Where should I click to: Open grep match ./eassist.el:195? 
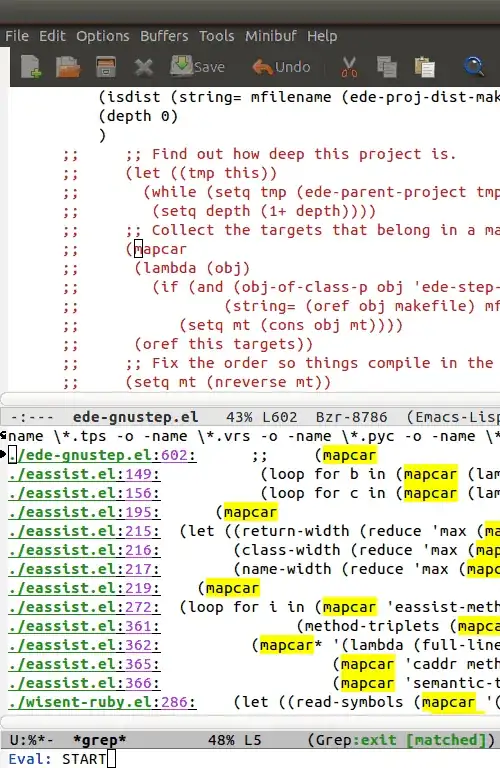(x=84, y=512)
